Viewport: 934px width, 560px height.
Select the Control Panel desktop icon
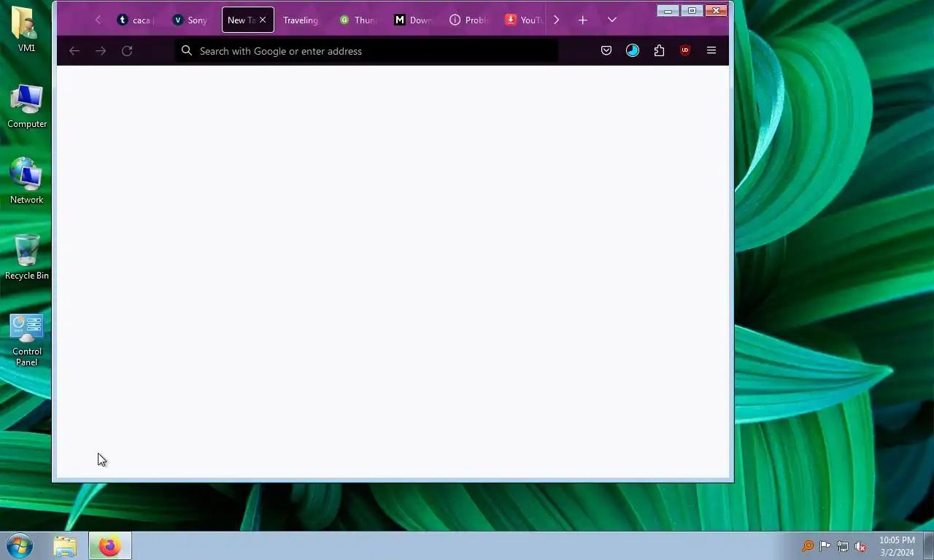[x=27, y=340]
